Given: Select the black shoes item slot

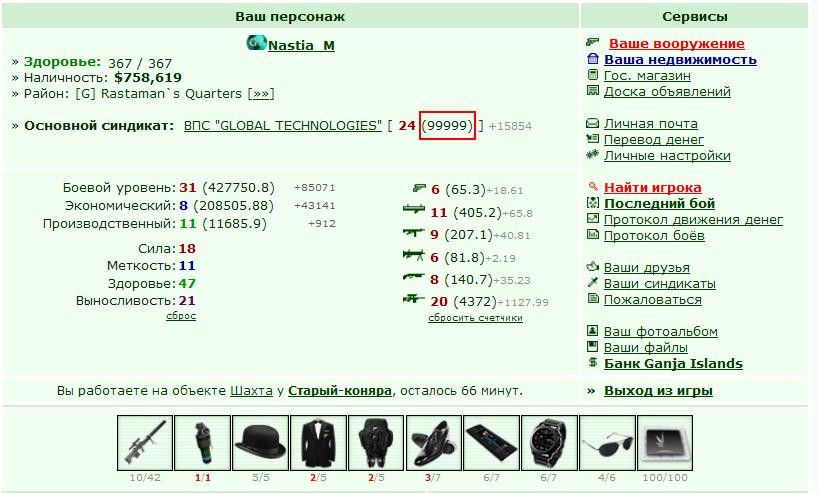Looking at the screenshot, I should tap(434, 443).
